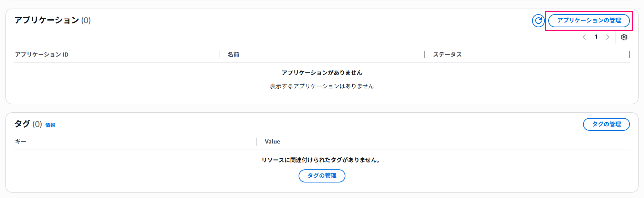Viewport: 644px width, 198px height.
Task: Go to previous page of applications
Action: click(x=584, y=37)
